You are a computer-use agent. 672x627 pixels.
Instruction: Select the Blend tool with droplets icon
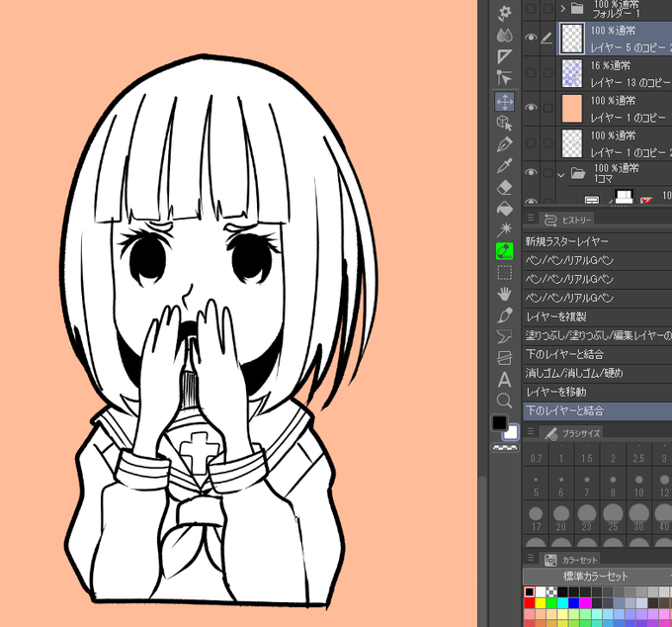(504, 36)
